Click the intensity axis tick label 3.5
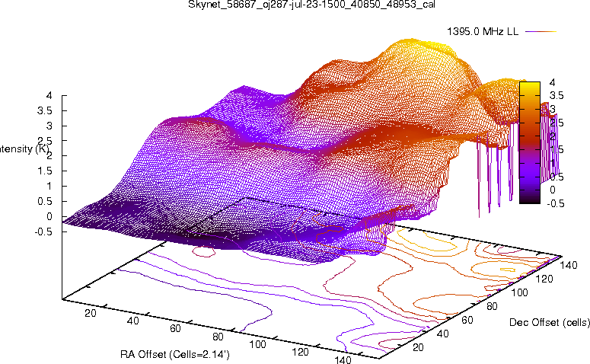 (44, 110)
